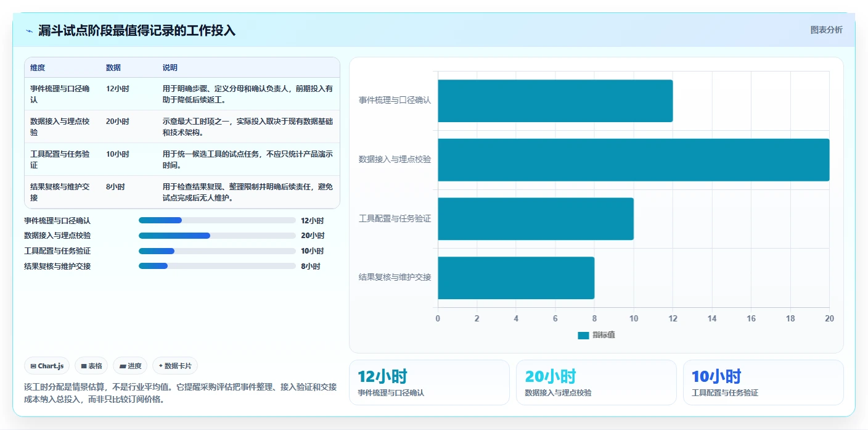The height and width of the screenshot is (430, 868).
Task: Click the 事件梳理与口径确认 label above the progress bars
Action: click(x=57, y=220)
